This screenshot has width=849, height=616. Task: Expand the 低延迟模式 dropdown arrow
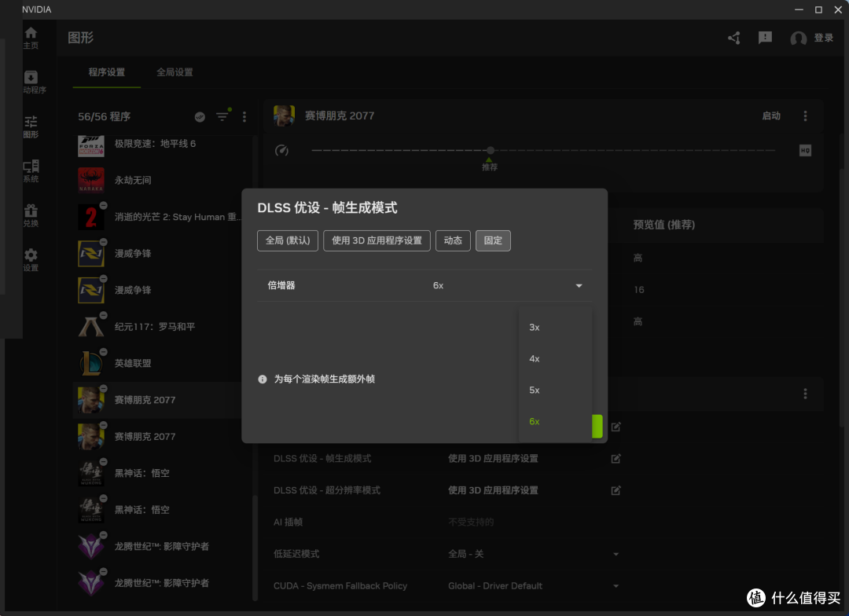point(616,554)
